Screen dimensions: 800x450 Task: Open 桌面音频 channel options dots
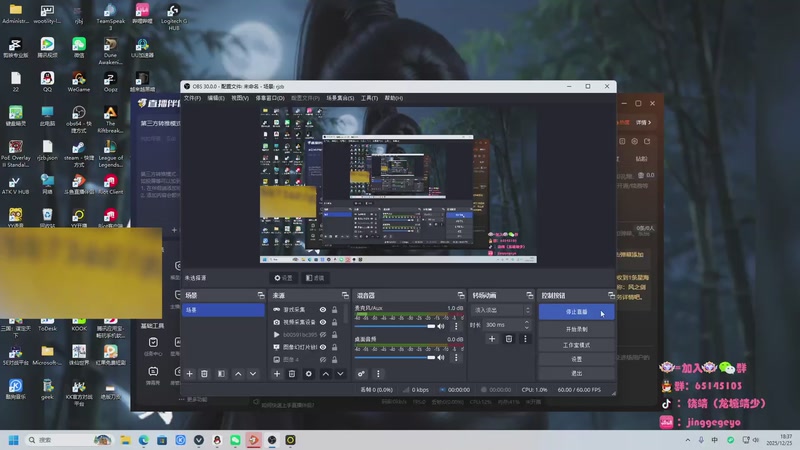(456, 357)
